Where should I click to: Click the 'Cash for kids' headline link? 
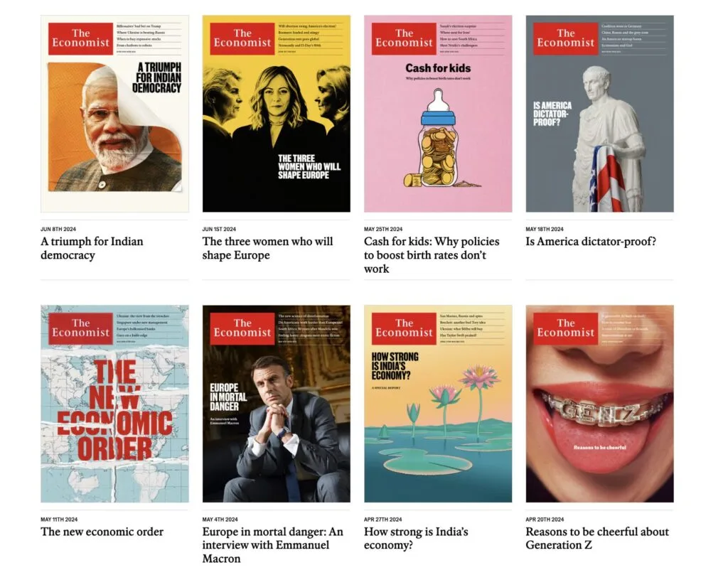click(x=432, y=255)
